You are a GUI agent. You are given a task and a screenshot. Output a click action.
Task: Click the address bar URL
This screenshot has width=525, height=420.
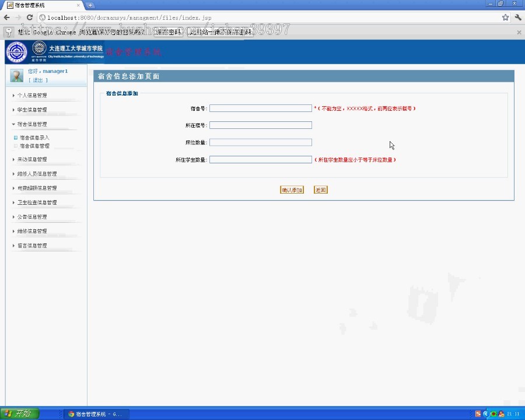129,17
